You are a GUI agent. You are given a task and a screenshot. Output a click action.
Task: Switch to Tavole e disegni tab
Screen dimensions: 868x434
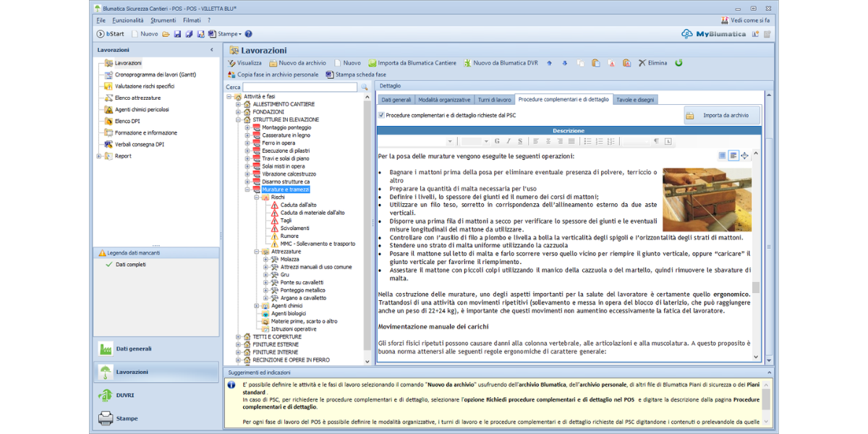point(636,100)
